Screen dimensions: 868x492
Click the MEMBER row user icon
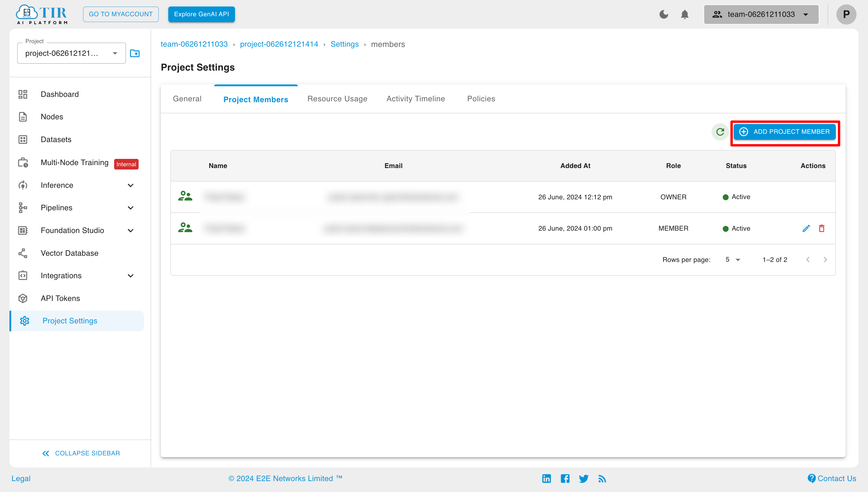click(x=185, y=228)
